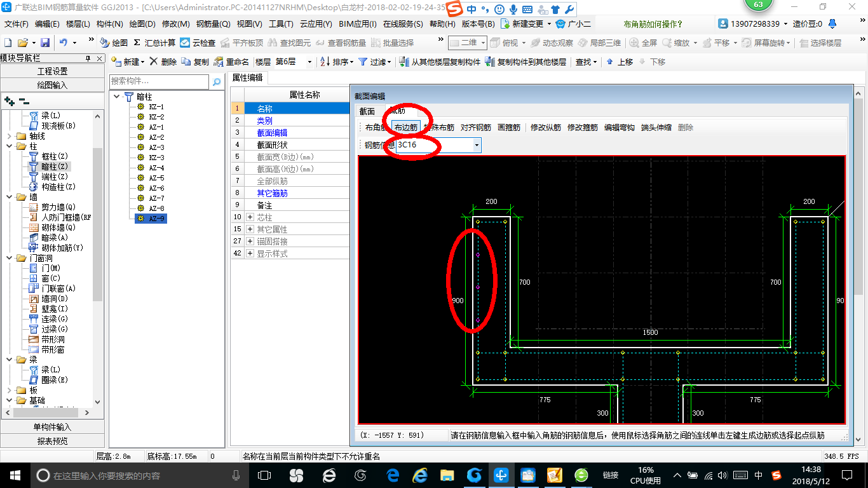
Task: Open 单构件输入 panel
Action: 52,427
